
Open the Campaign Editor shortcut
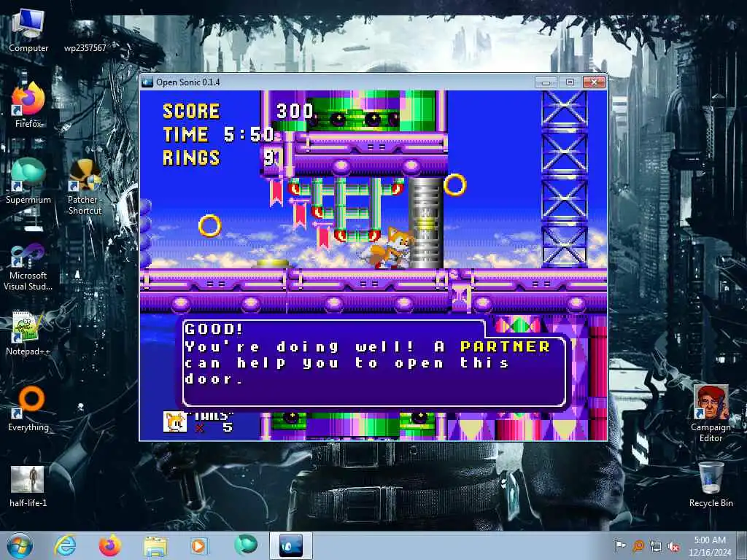tap(711, 413)
